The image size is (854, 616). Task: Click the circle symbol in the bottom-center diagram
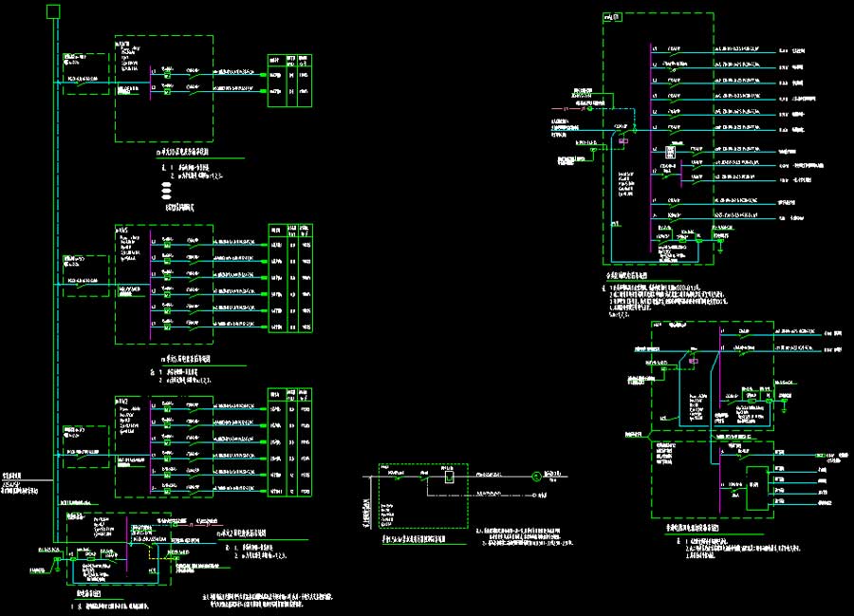[x=535, y=476]
